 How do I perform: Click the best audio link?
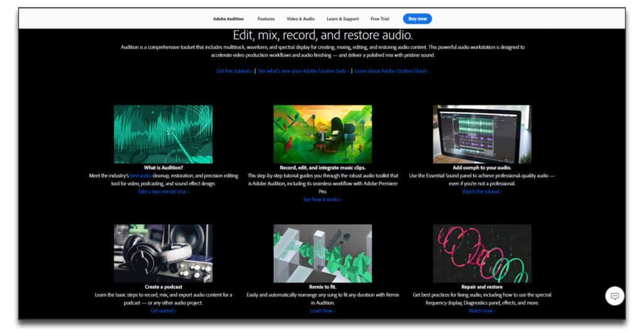[x=140, y=175]
